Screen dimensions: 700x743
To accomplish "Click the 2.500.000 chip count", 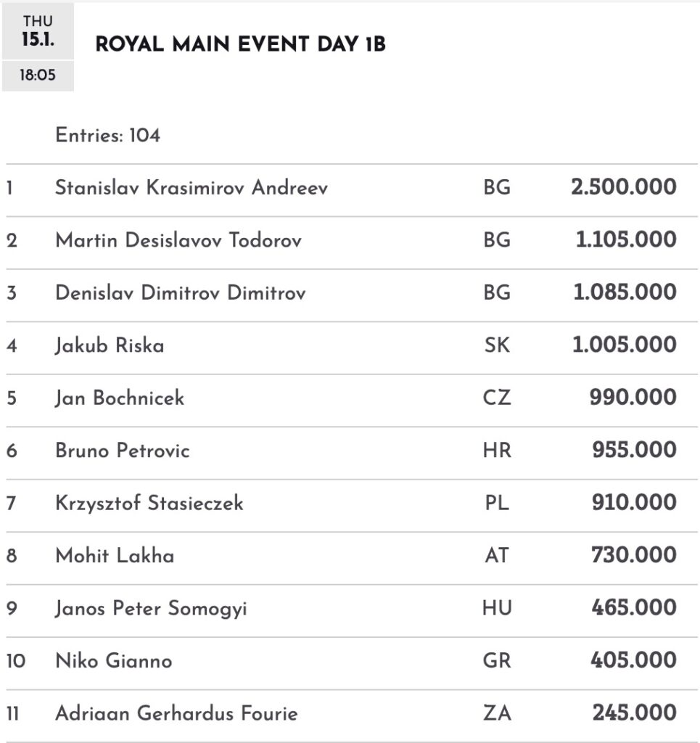I will 623,188.
